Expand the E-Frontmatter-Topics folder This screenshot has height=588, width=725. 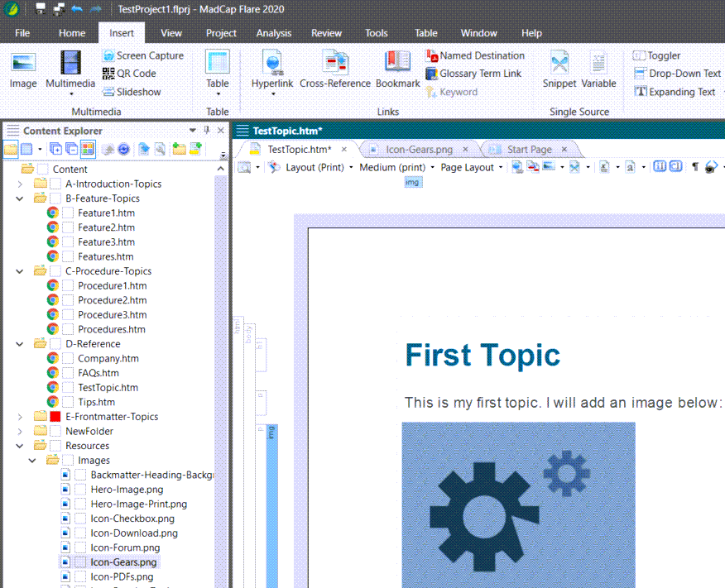(x=20, y=417)
